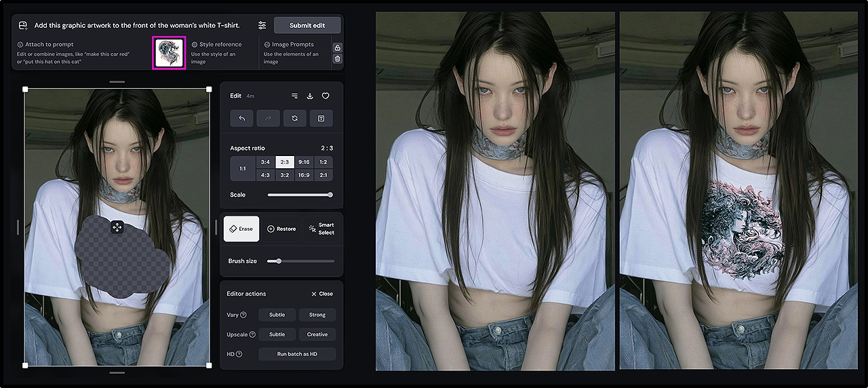Download the image using the Edit panel's download icon
Image resolution: width=868 pixels, height=388 pixels.
point(310,96)
